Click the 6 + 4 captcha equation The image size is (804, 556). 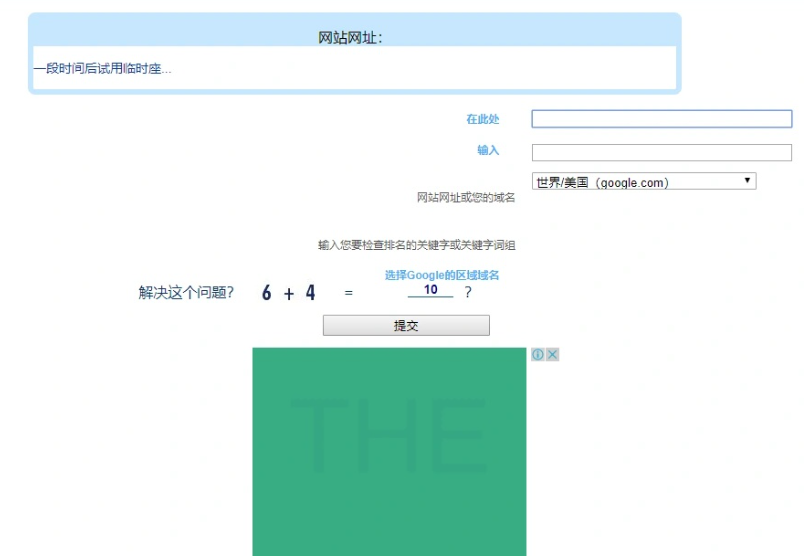pyautogui.click(x=289, y=293)
